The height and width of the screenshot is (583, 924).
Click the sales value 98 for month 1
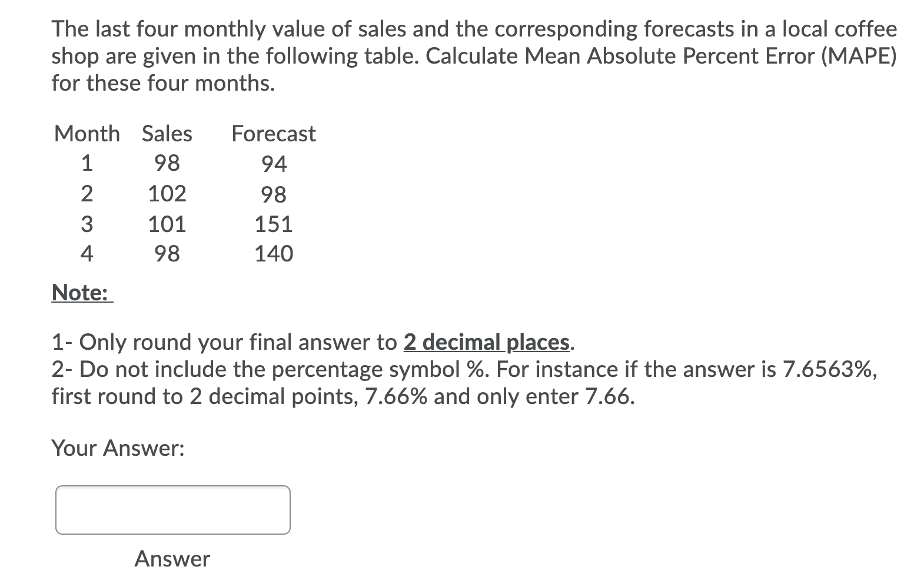tap(167, 164)
